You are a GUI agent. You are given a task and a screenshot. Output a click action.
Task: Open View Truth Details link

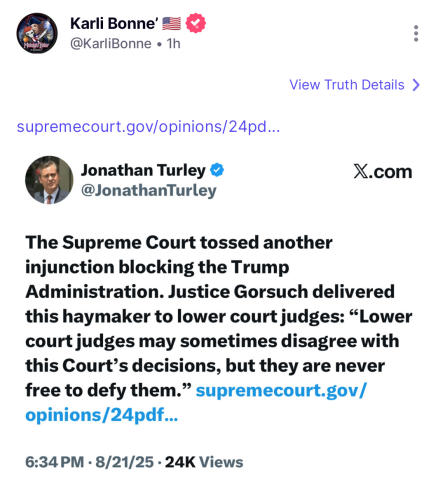347,85
